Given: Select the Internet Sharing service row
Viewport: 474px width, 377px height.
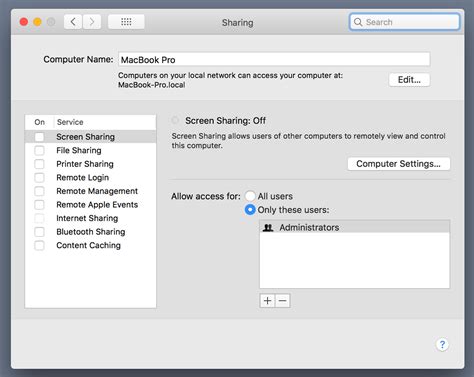Looking at the screenshot, I should [x=90, y=218].
